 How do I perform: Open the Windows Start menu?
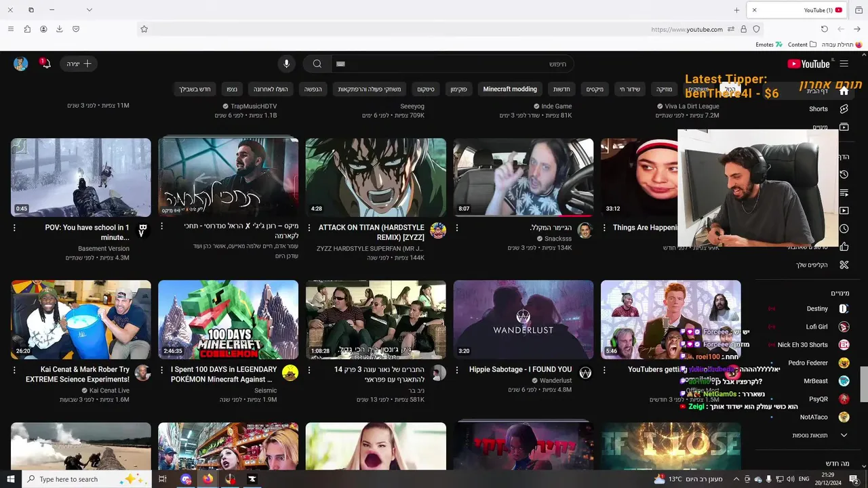[11, 479]
